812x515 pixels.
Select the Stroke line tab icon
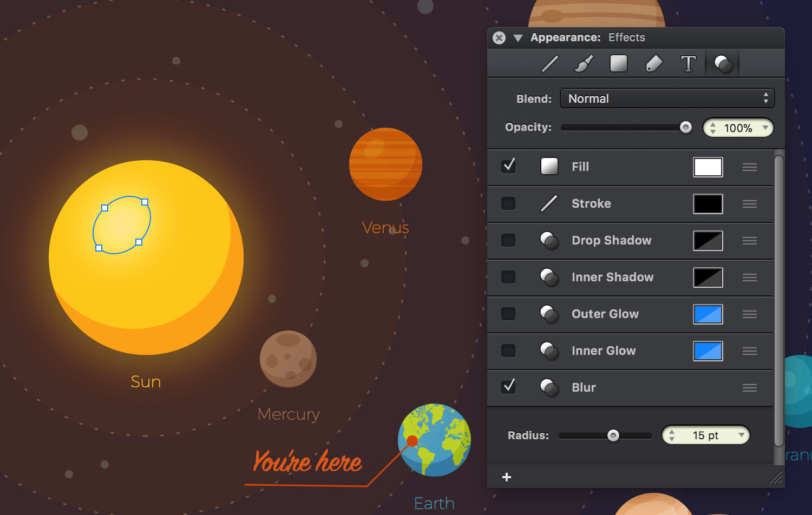click(x=550, y=64)
